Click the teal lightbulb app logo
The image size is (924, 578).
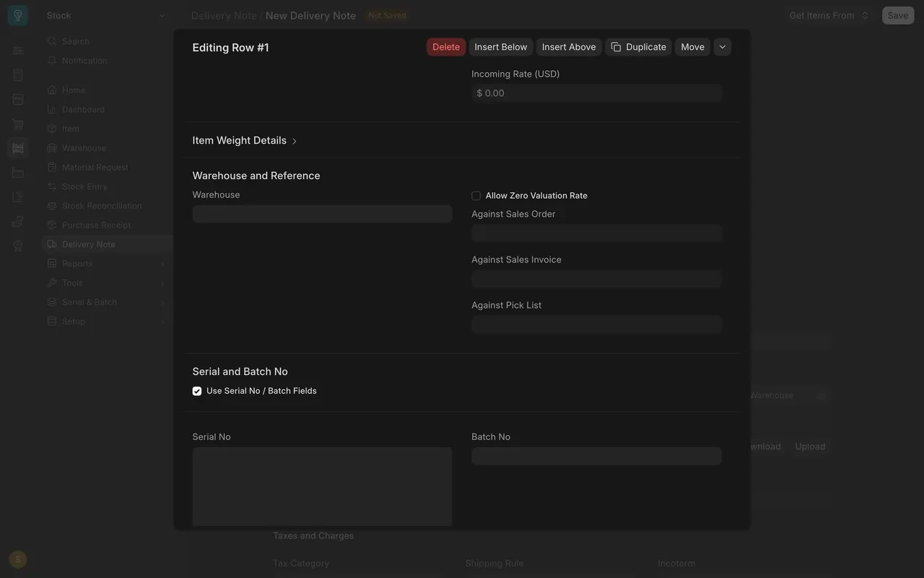click(x=17, y=15)
